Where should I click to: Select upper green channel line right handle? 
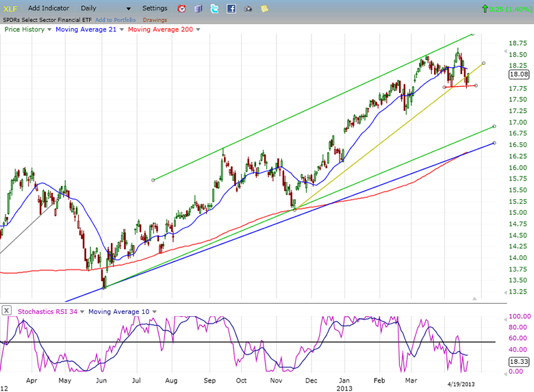tap(472, 34)
